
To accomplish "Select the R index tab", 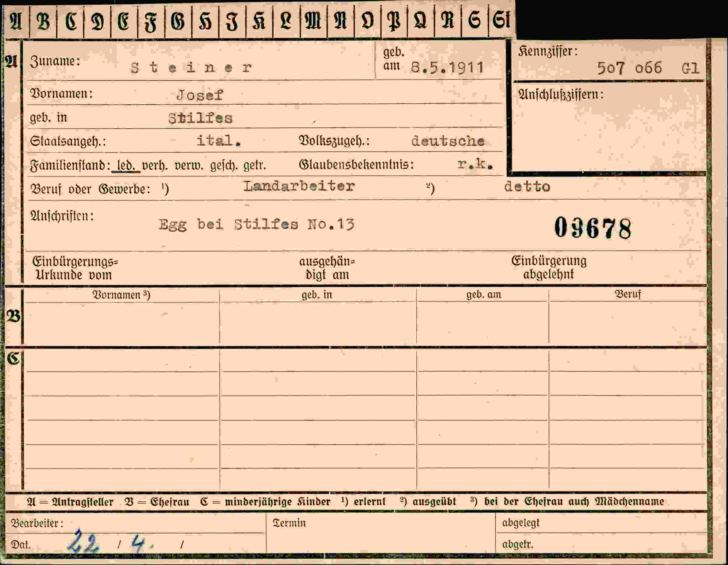I will [x=448, y=21].
